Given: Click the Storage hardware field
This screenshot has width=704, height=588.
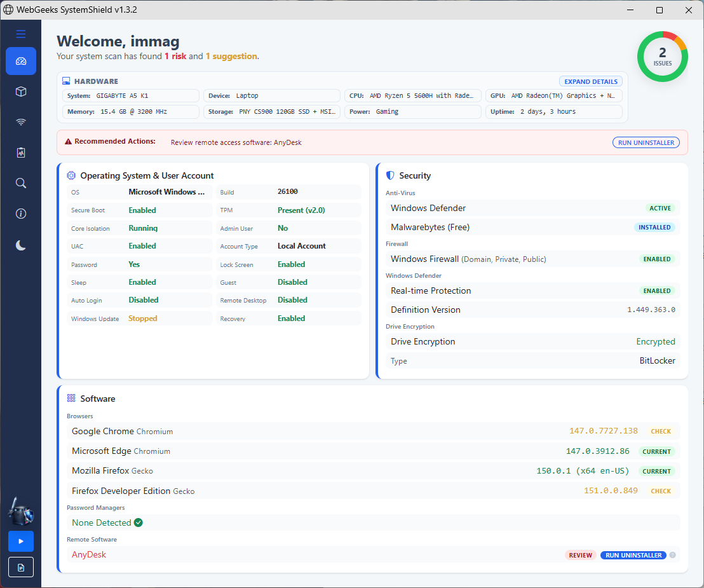Looking at the screenshot, I should pos(272,111).
